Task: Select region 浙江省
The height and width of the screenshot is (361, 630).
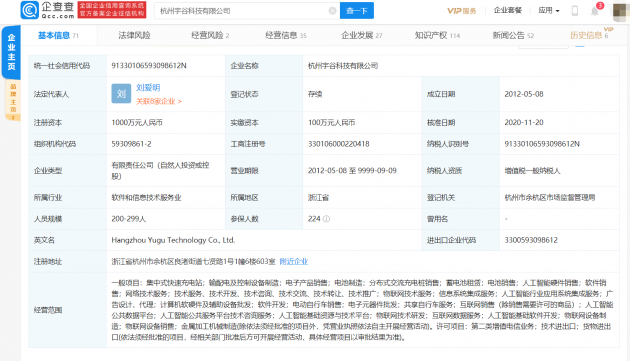Action: (318, 198)
